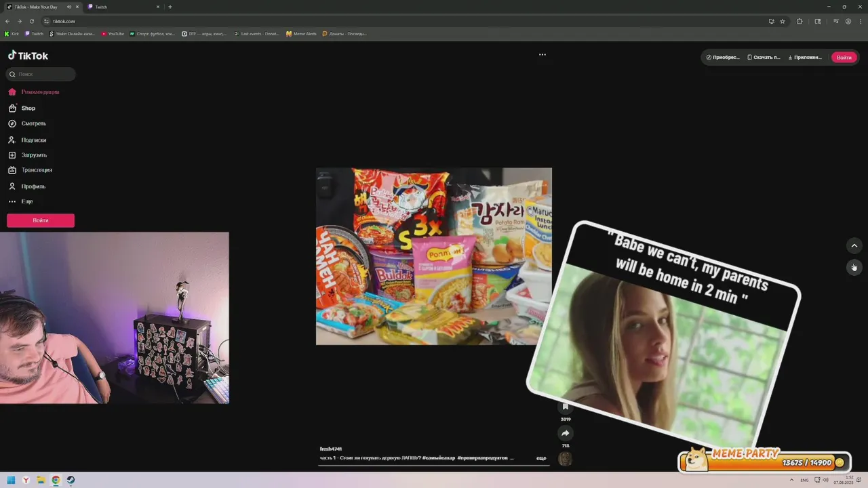Bookmark this page with the star
This screenshot has width=868, height=488.
(x=783, y=21)
